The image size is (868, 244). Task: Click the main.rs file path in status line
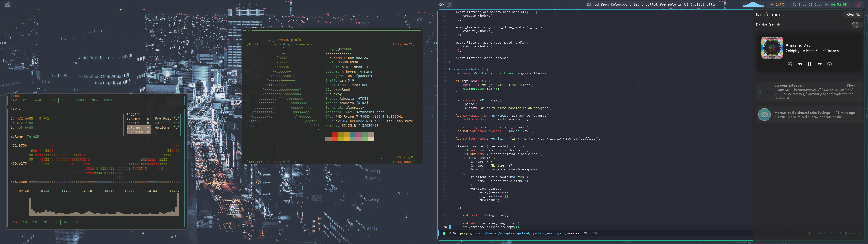coord(520,233)
